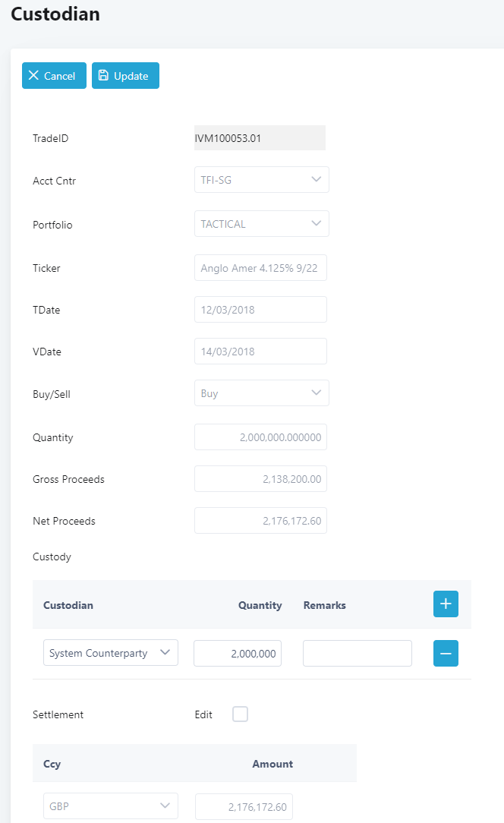Click the Update button
The width and height of the screenshot is (504, 823).
[125, 76]
